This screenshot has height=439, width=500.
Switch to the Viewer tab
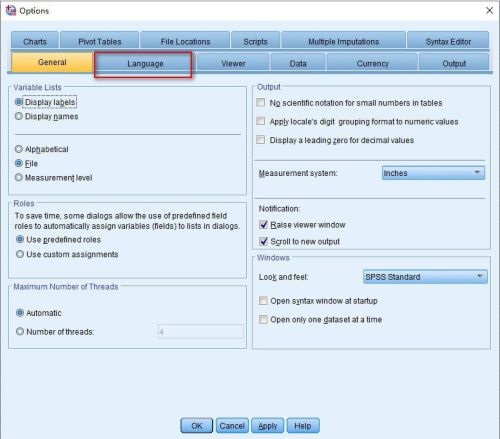pos(233,63)
